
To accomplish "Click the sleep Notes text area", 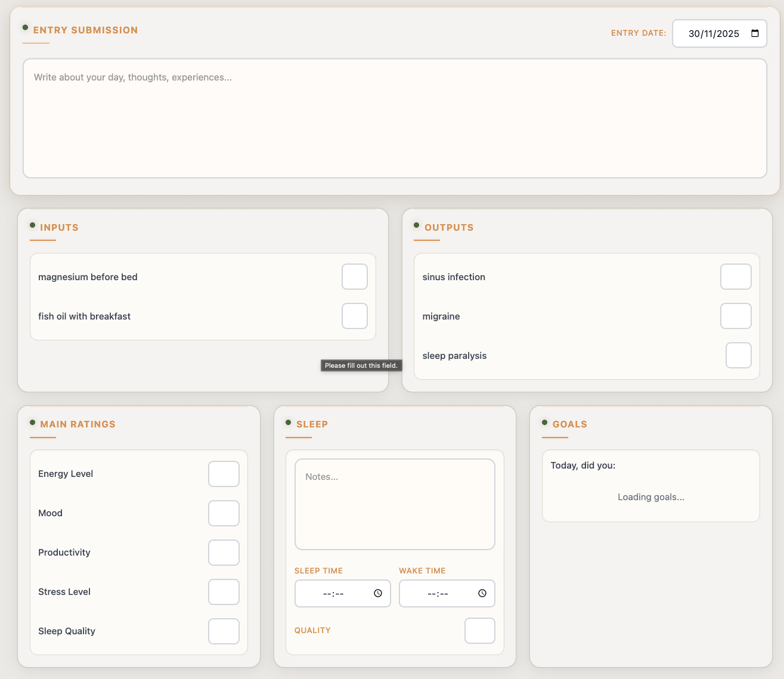I will point(395,503).
